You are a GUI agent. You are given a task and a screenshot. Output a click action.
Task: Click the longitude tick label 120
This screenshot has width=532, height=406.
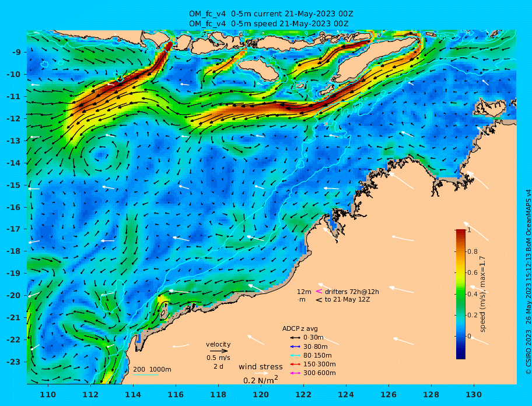tap(261, 395)
